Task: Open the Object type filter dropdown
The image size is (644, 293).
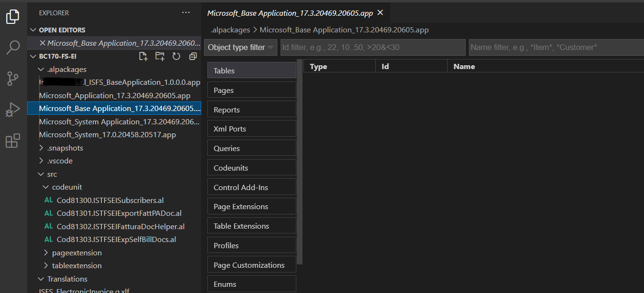Action: tap(240, 47)
